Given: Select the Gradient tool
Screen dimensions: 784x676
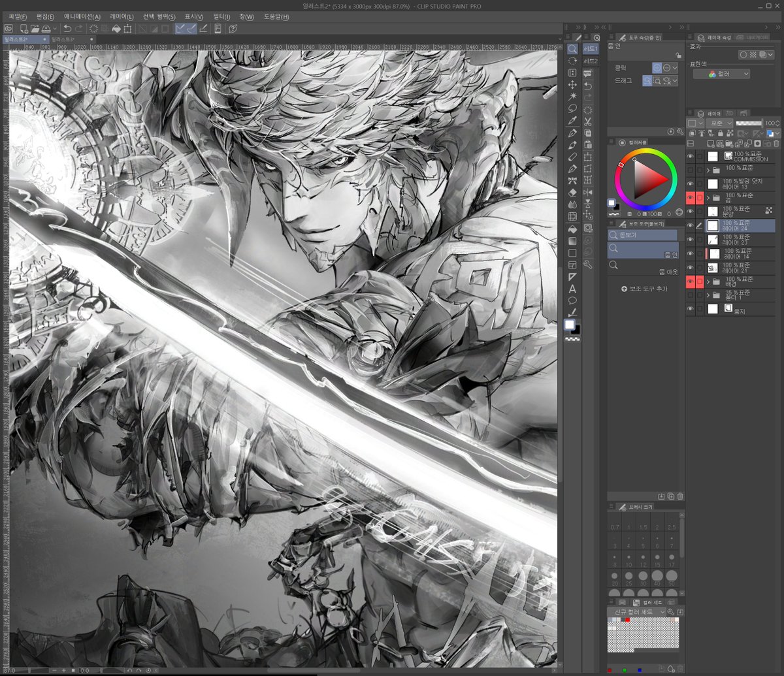Looking at the screenshot, I should [x=572, y=240].
